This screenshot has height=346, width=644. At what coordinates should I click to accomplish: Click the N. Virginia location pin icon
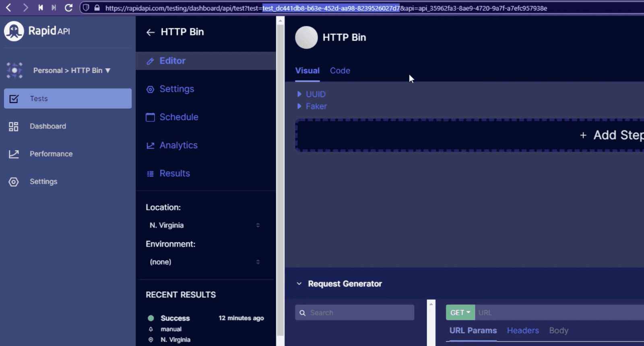pyautogui.click(x=151, y=340)
